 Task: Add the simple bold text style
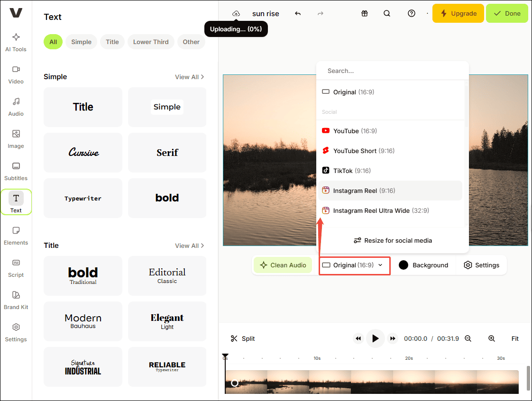(167, 198)
